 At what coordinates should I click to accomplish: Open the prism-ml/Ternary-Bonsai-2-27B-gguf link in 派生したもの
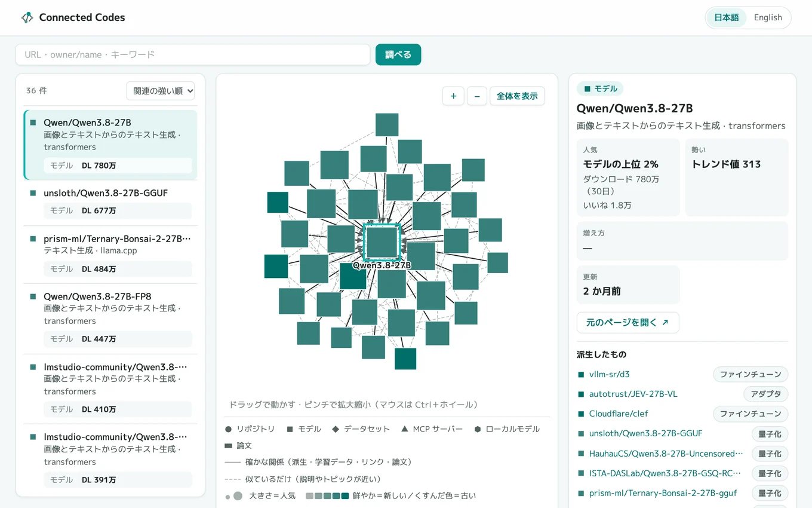pyautogui.click(x=663, y=493)
